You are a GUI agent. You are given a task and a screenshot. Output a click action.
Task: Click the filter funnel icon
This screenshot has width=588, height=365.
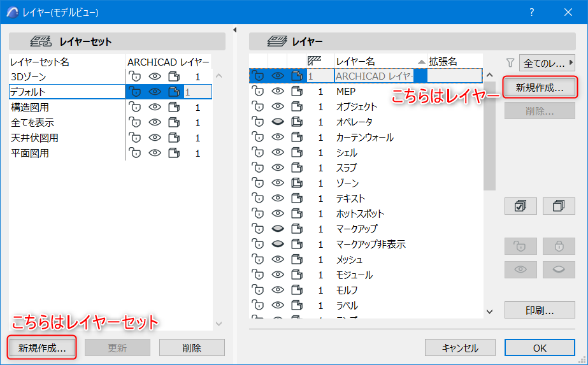tap(510, 62)
